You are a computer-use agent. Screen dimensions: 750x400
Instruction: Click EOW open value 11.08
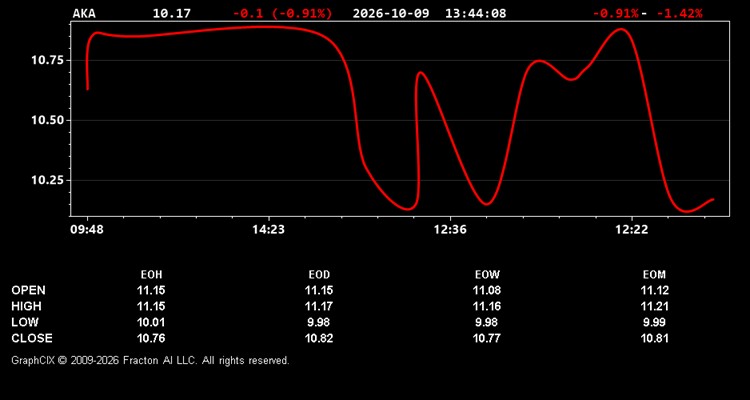487,290
